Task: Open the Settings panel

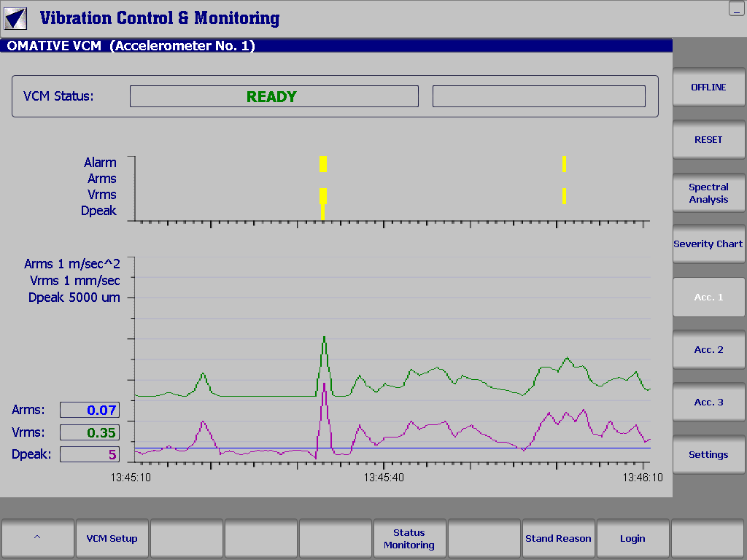Action: (x=708, y=454)
